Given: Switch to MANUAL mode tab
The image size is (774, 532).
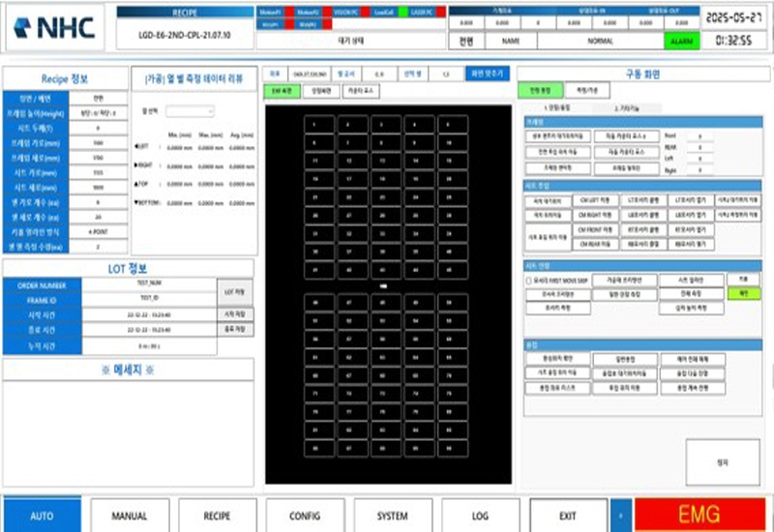Looking at the screenshot, I should tap(129, 517).
